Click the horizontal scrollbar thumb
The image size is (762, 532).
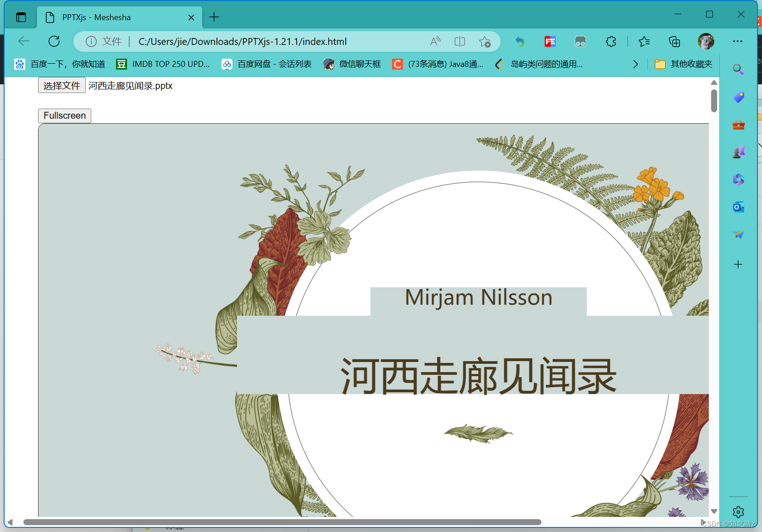pyautogui.click(x=282, y=522)
